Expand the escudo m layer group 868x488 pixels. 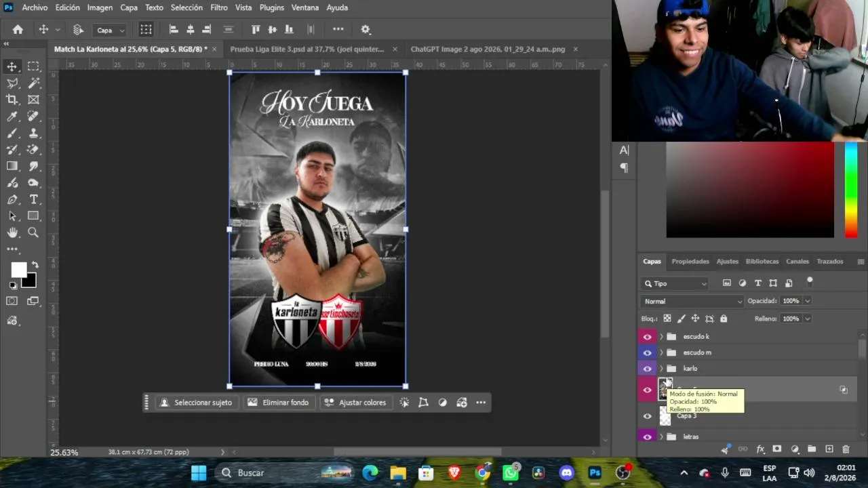click(661, 352)
